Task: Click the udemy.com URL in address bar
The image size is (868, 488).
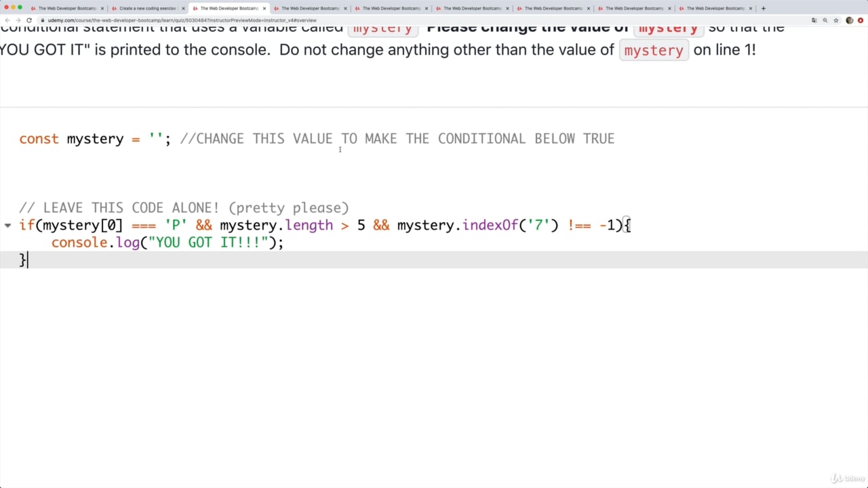Action: tap(182, 20)
